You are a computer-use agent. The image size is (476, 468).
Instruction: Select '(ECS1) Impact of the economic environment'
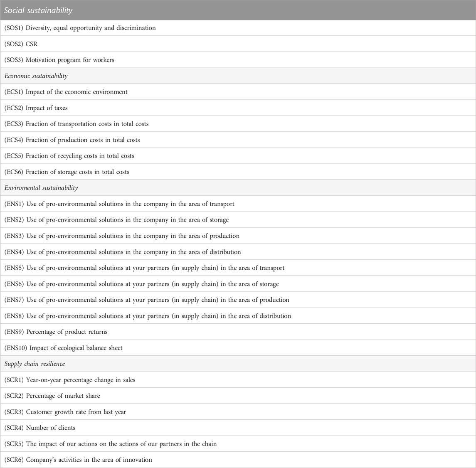click(238, 92)
